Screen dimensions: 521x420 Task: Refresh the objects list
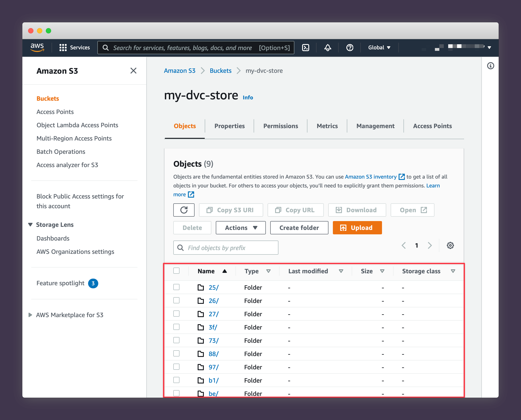[x=184, y=210]
